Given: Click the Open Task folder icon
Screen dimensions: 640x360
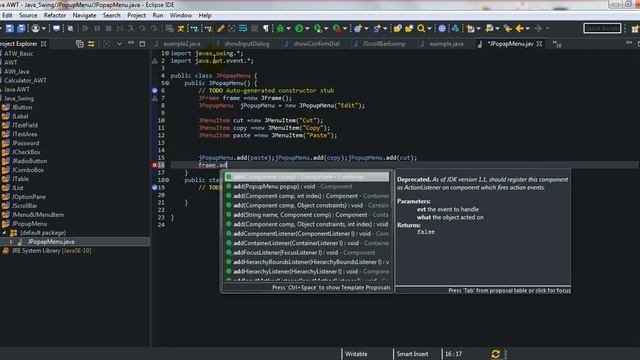Looking at the screenshot, I should point(409,29).
